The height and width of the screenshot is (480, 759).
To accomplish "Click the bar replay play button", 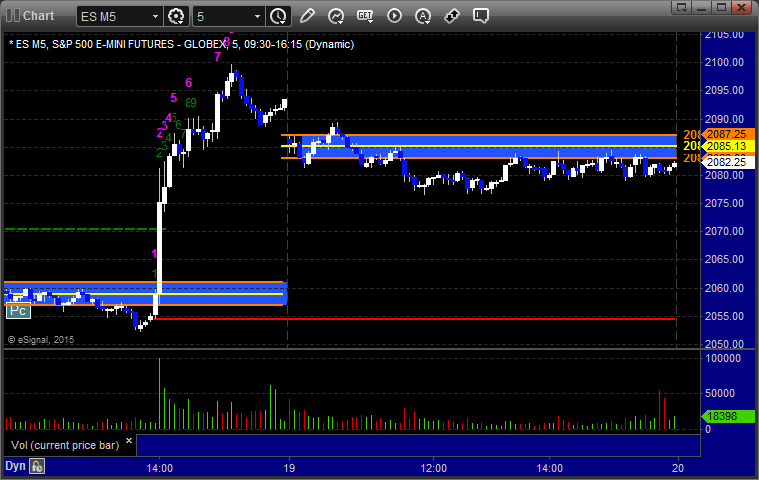I will click(x=395, y=16).
